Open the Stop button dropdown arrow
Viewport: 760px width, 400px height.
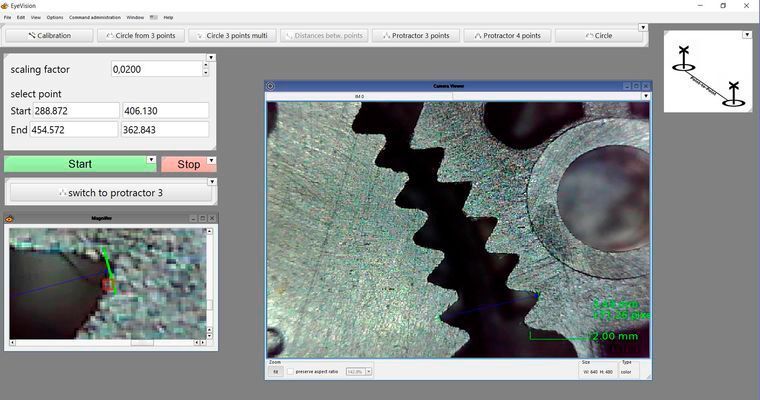[x=211, y=160]
